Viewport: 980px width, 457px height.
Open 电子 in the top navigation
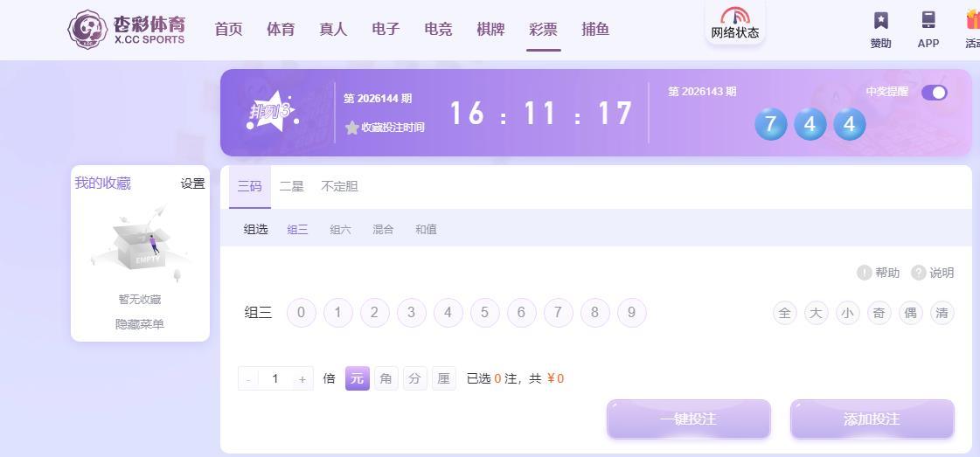pos(386,30)
